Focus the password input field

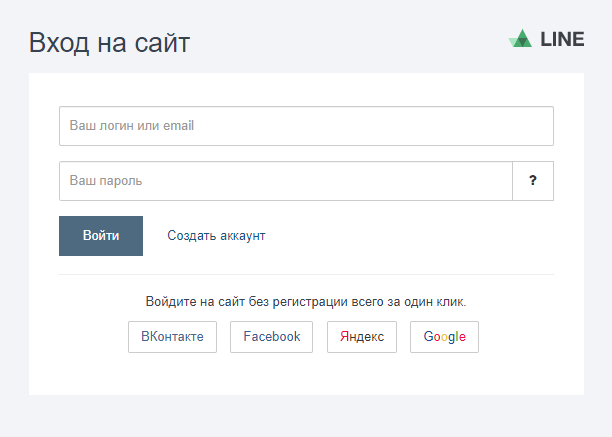pyautogui.click(x=286, y=181)
